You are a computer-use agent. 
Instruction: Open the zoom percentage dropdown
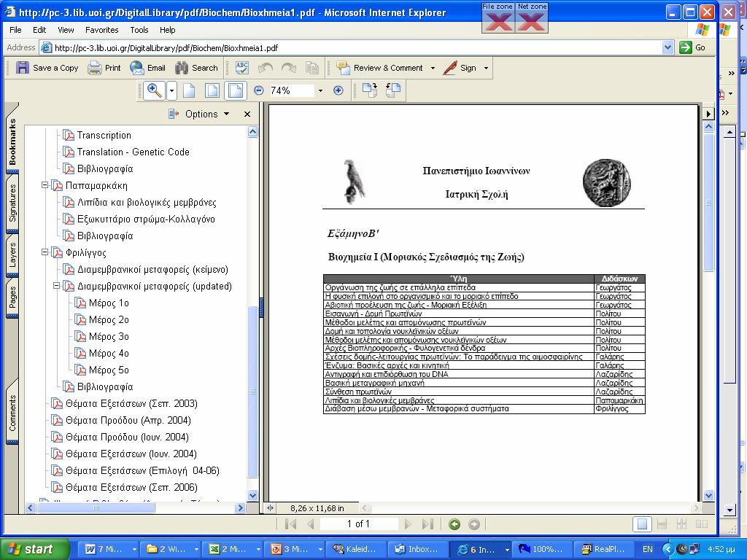pyautogui.click(x=320, y=90)
